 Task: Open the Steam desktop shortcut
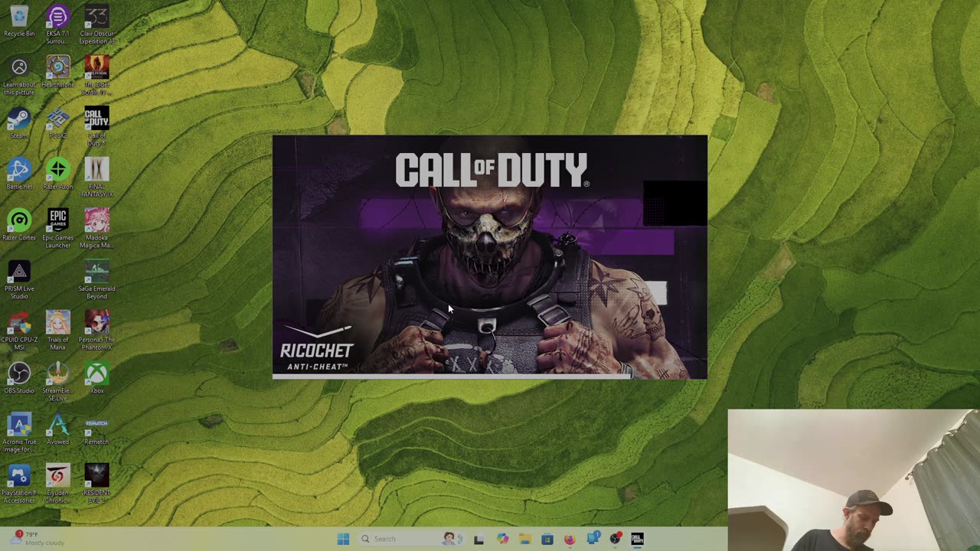coord(19,123)
